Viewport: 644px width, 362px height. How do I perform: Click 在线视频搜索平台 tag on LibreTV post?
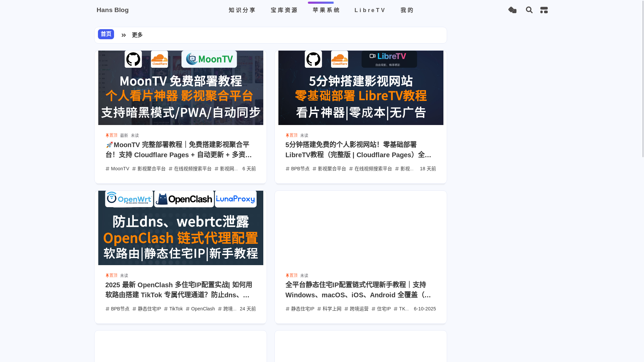pos(371,169)
